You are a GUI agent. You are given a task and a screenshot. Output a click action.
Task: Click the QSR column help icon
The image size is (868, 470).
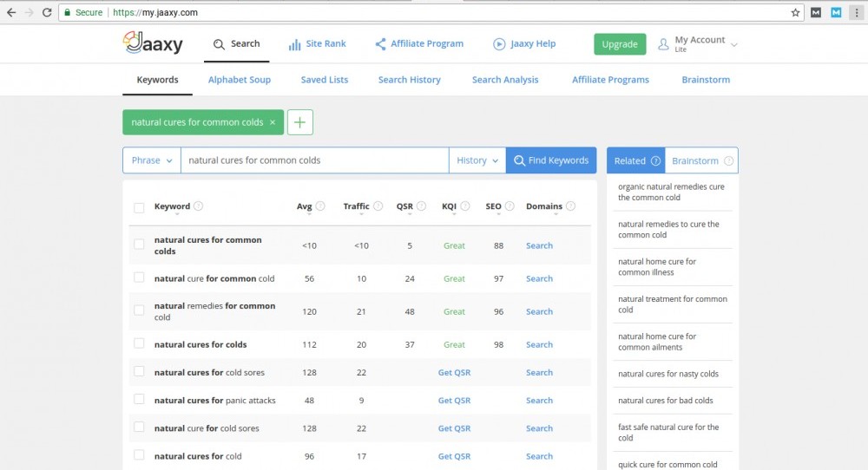421,206
